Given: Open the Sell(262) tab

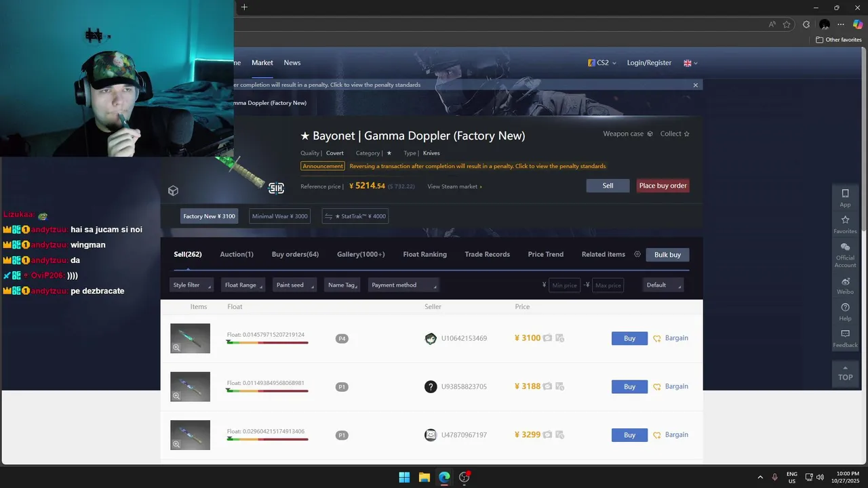Looking at the screenshot, I should point(188,254).
